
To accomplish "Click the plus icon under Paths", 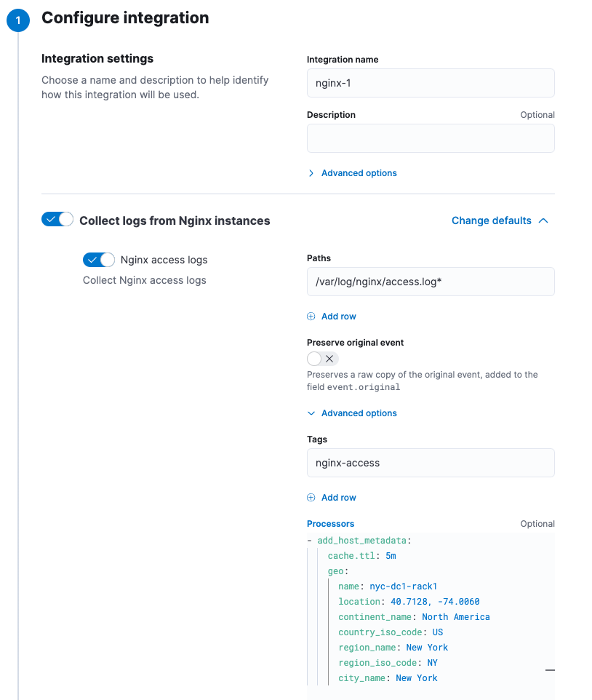I will [x=311, y=317].
